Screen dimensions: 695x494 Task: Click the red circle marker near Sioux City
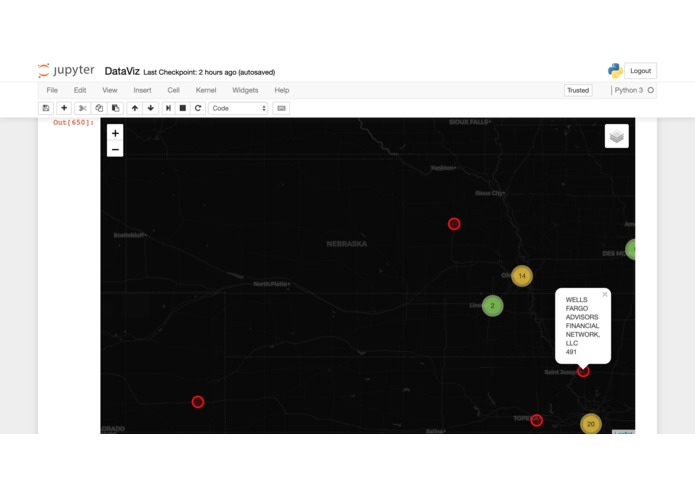(x=454, y=224)
